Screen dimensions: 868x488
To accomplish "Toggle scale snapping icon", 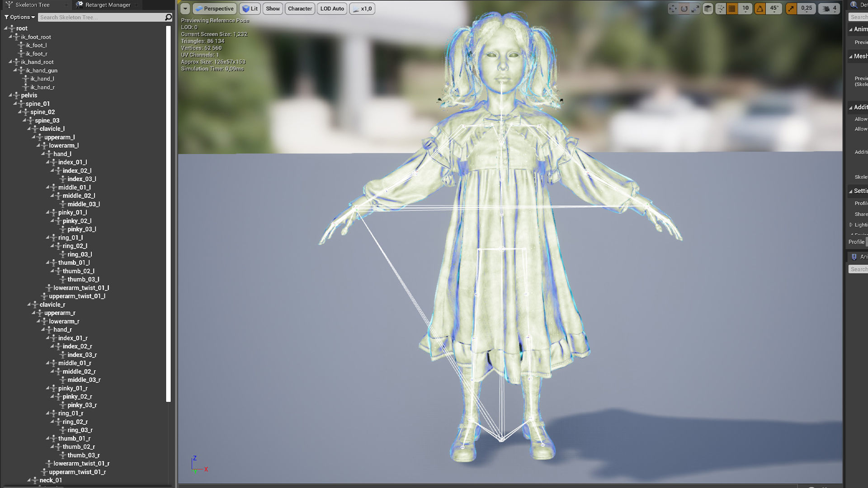I will click(x=791, y=9).
